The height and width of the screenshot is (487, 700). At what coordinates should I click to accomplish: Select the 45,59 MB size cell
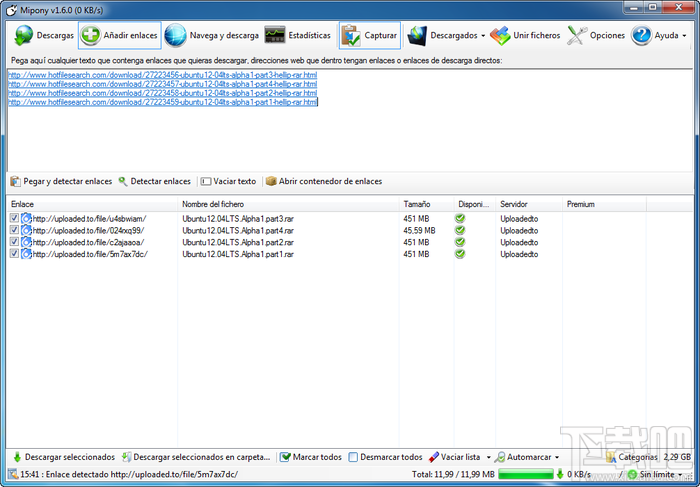pos(419,230)
